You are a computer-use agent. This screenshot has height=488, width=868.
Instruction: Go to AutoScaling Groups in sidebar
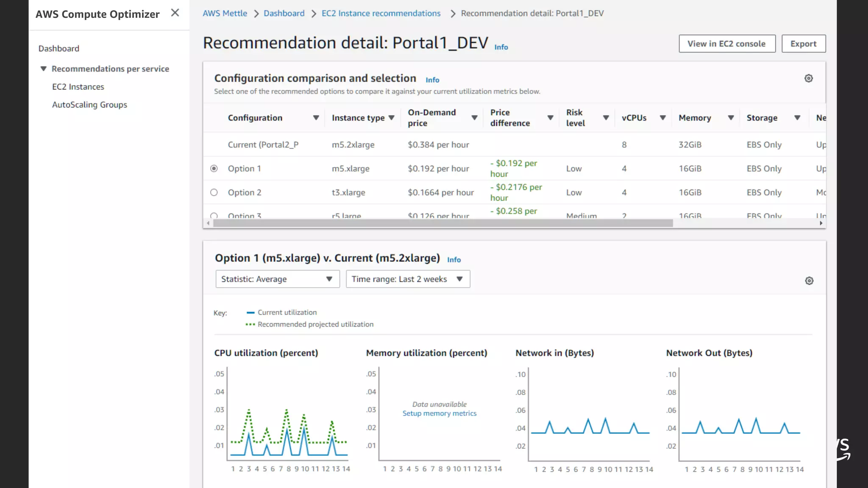89,105
